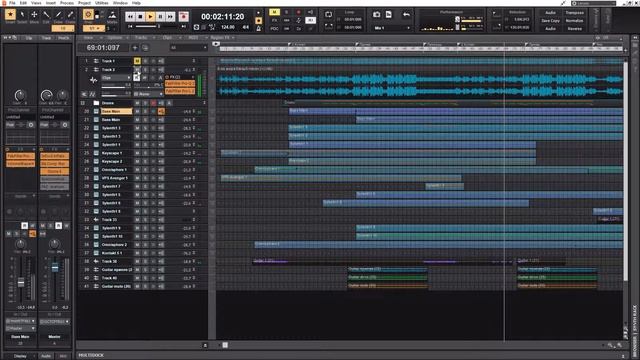Screen dimensions: 640x360
Task: Fast forward the transport
Action: point(170,16)
